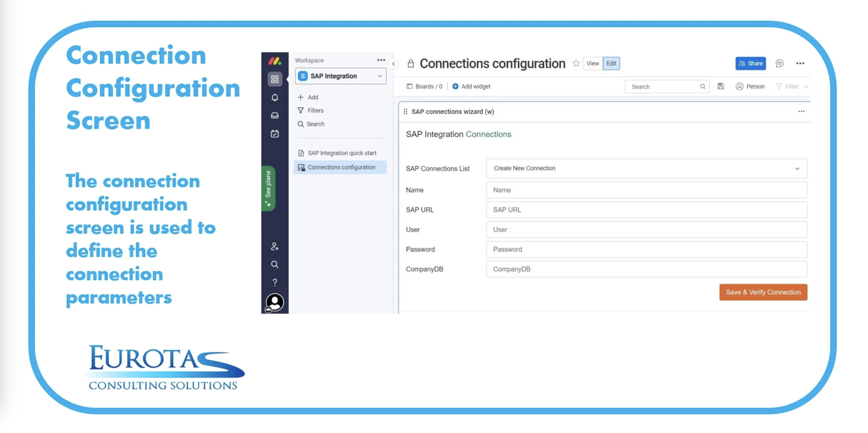
Task: Open the help question mark icon
Action: 275,282
